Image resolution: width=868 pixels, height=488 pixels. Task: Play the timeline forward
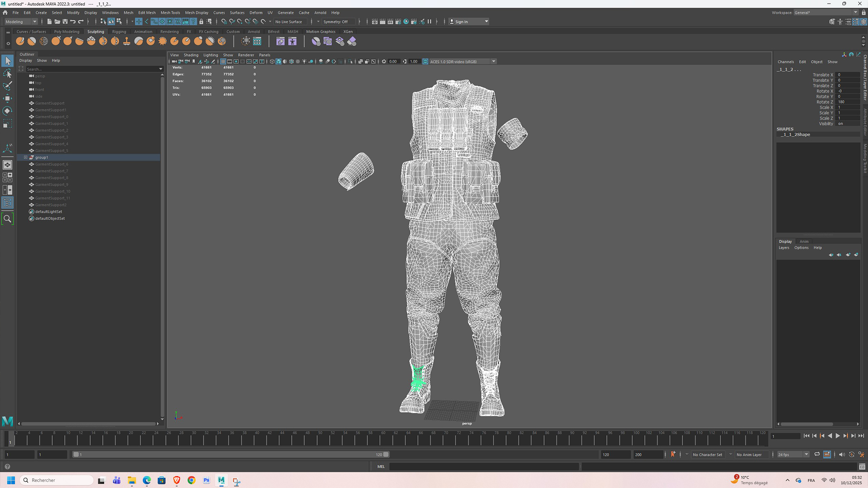coord(838,436)
